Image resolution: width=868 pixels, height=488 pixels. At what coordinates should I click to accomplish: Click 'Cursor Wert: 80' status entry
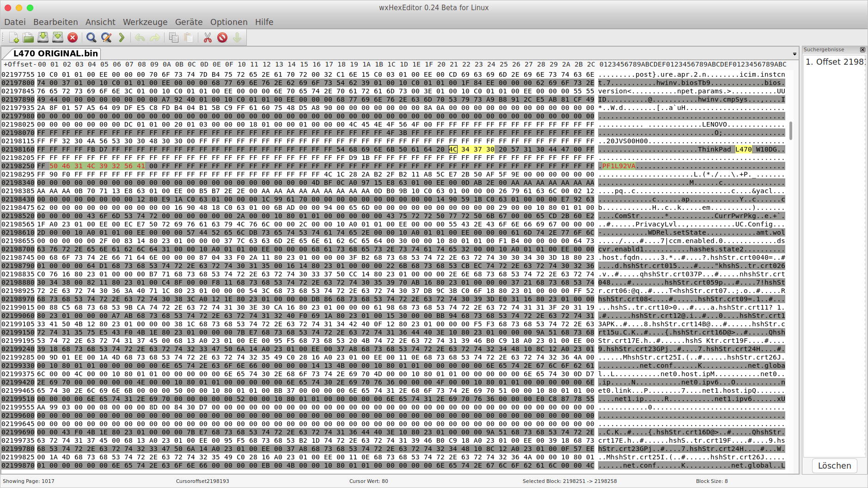368,481
